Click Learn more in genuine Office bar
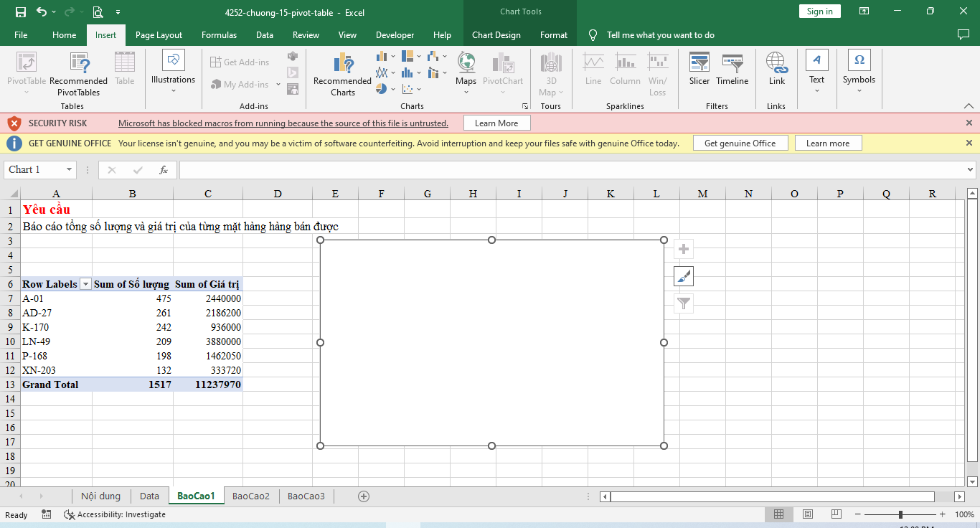 tap(828, 143)
